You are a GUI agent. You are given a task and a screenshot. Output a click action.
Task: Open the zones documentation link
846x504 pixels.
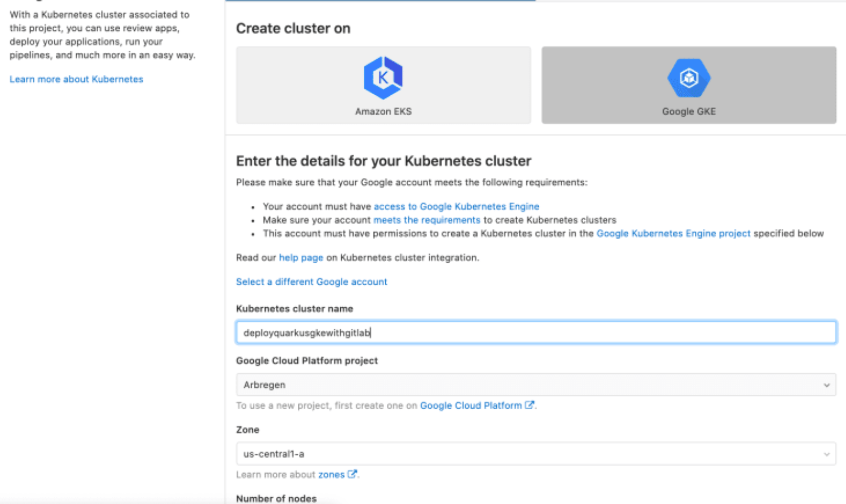(x=331, y=475)
